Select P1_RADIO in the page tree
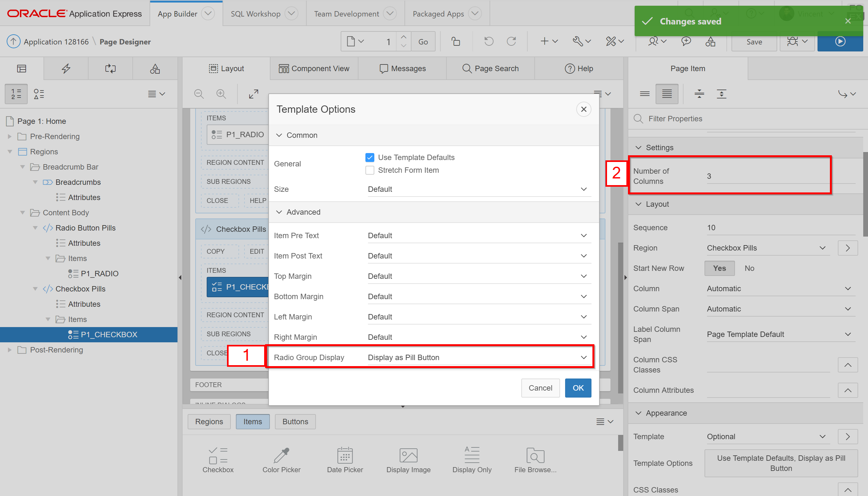 pyautogui.click(x=99, y=273)
